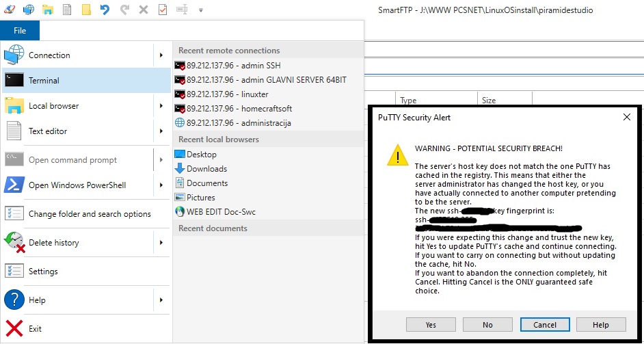Click the Type column header
This screenshot has width=644, height=344.
click(436, 101)
